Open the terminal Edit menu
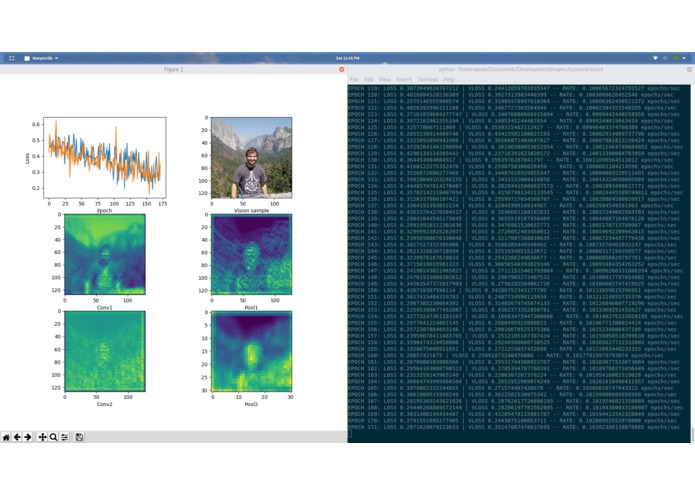The width and height of the screenshot is (695, 494). point(368,79)
